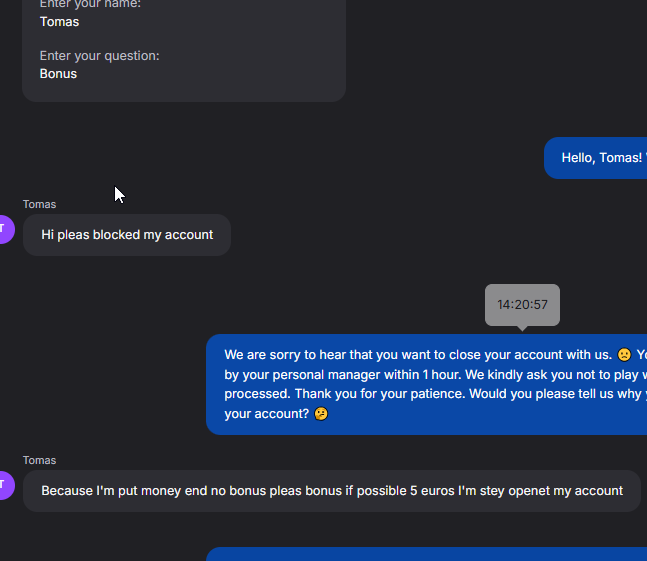Click the "Enter your question:" label

(x=99, y=56)
